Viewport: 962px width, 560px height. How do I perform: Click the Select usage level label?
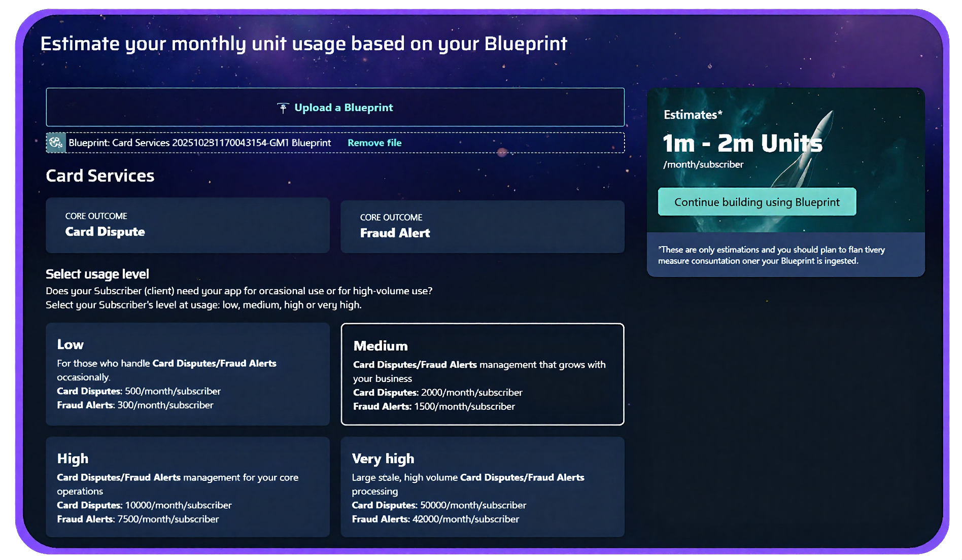tap(97, 274)
